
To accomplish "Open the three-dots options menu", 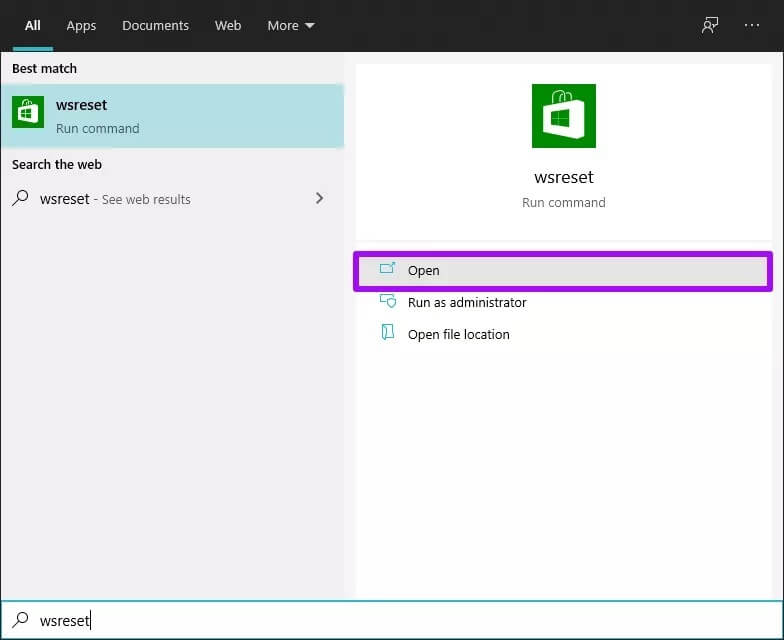I will (752, 26).
